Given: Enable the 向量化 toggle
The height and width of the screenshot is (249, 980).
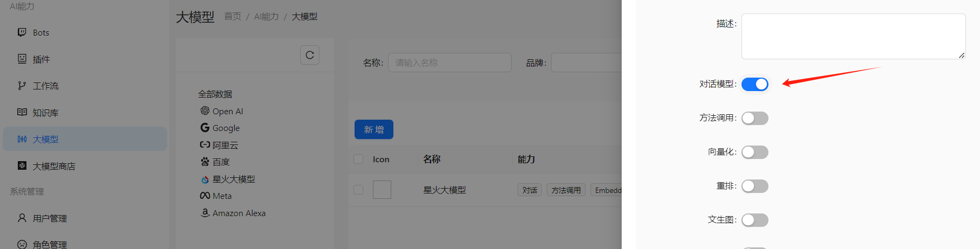Looking at the screenshot, I should 754,152.
